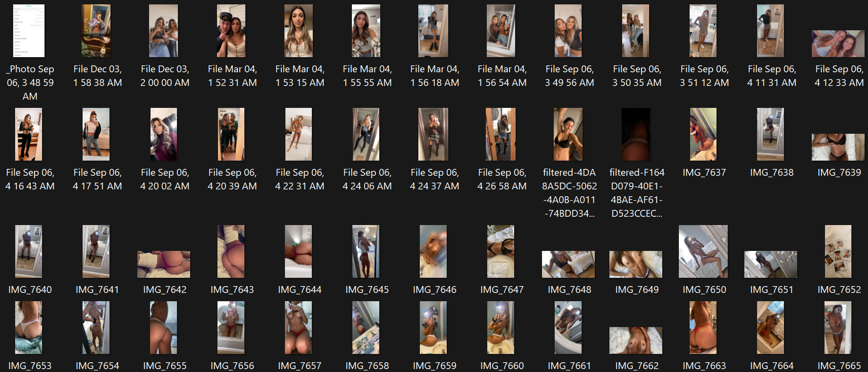Select the 'filtered-F164D079-40E1' file
Image resolution: width=868 pixels, height=372 pixels.
click(x=636, y=134)
